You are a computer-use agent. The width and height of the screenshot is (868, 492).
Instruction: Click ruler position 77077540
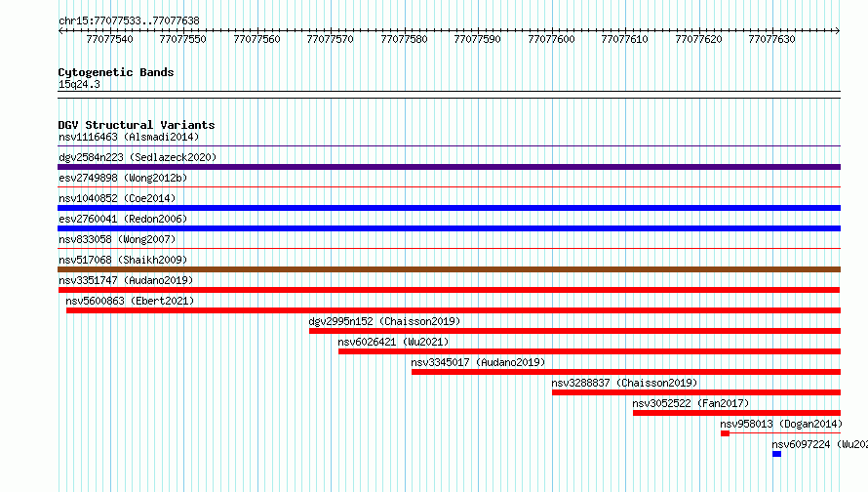coord(109,39)
